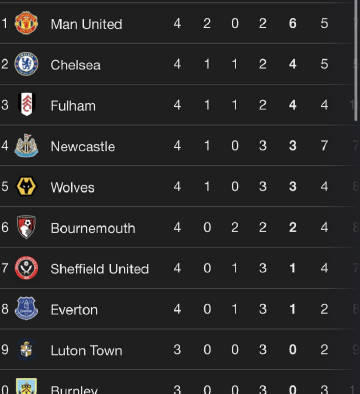This screenshot has width=360, height=394.
Task: Click the Wolves team name
Action: pos(72,187)
